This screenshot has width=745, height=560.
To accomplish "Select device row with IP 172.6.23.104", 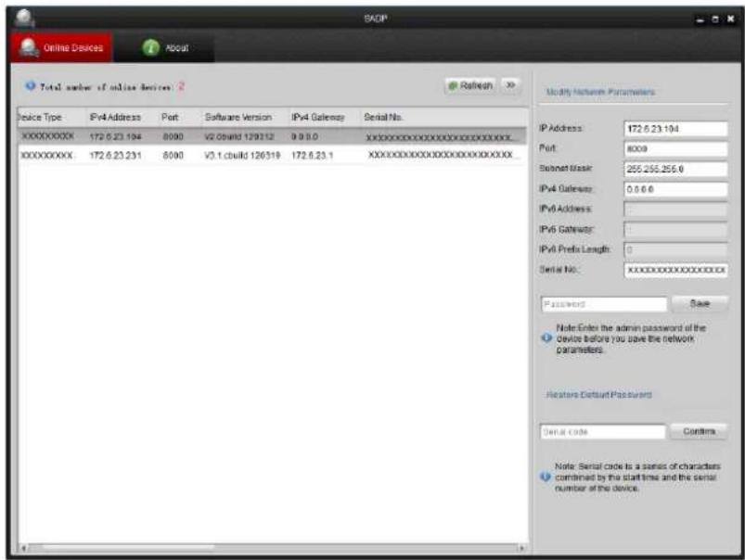I will tap(272, 136).
